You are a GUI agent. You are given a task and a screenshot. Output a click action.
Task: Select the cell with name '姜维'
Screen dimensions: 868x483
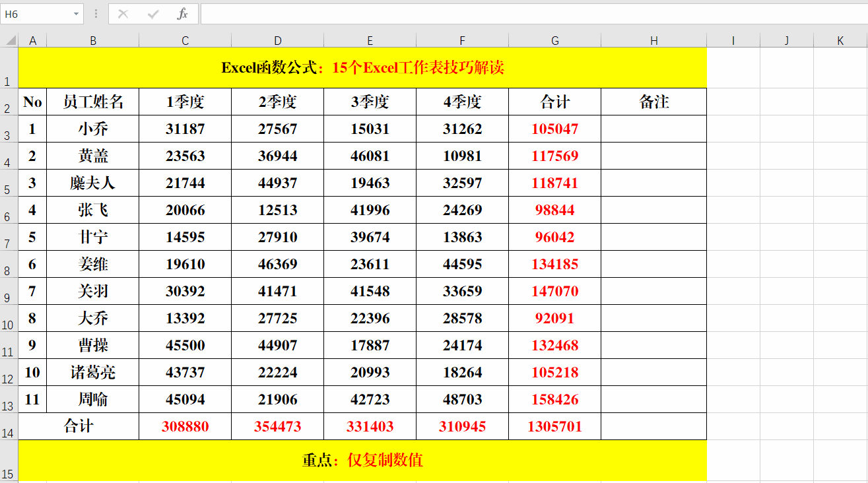(93, 265)
